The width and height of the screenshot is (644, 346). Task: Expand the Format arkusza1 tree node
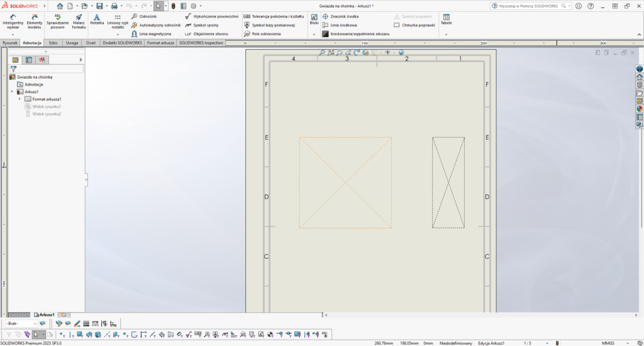(x=19, y=99)
